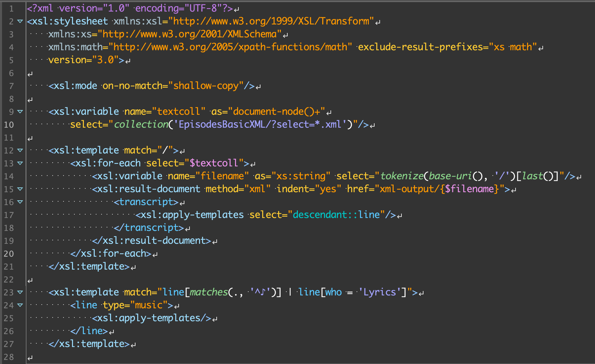Collapse the root template fold on line 12
Viewport: 595px width, 364px height.
tap(20, 150)
